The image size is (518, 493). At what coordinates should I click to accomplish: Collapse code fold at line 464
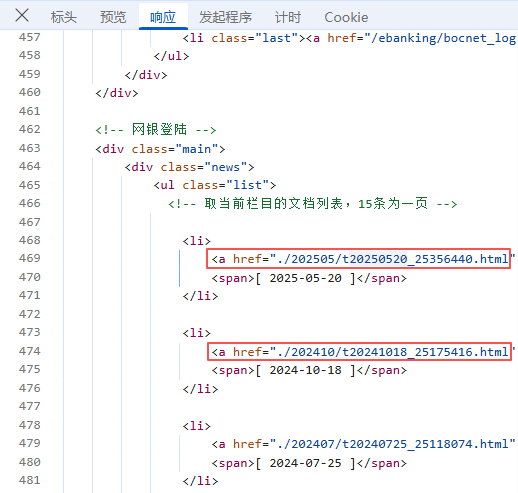[x=52, y=165]
